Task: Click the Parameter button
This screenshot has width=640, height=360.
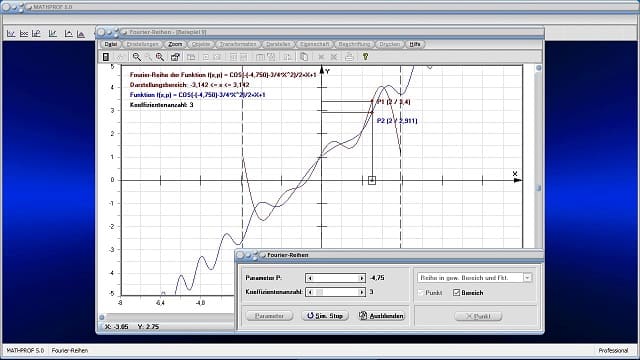Action: tap(269, 316)
